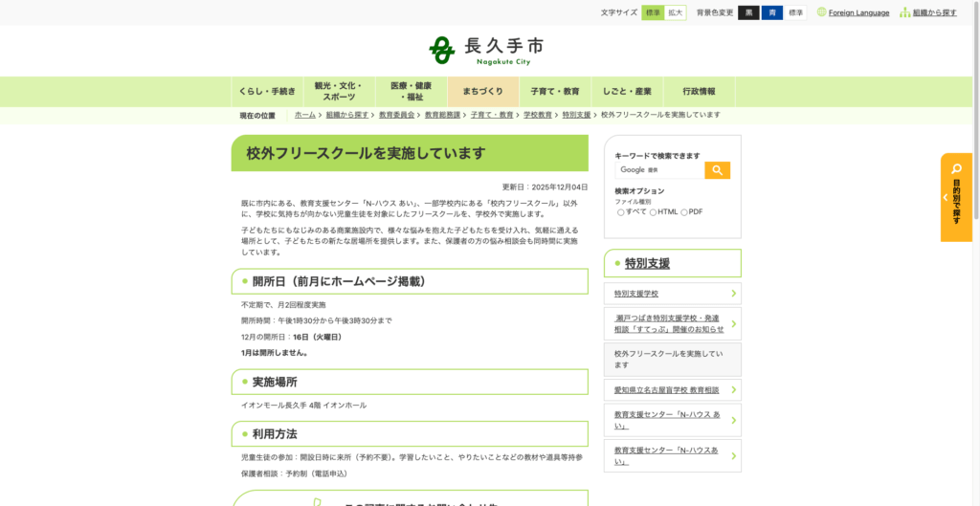Screen dimensions: 980x506
Task: Click 子育て・教育 in the breadcrumb
Action: [x=492, y=115]
